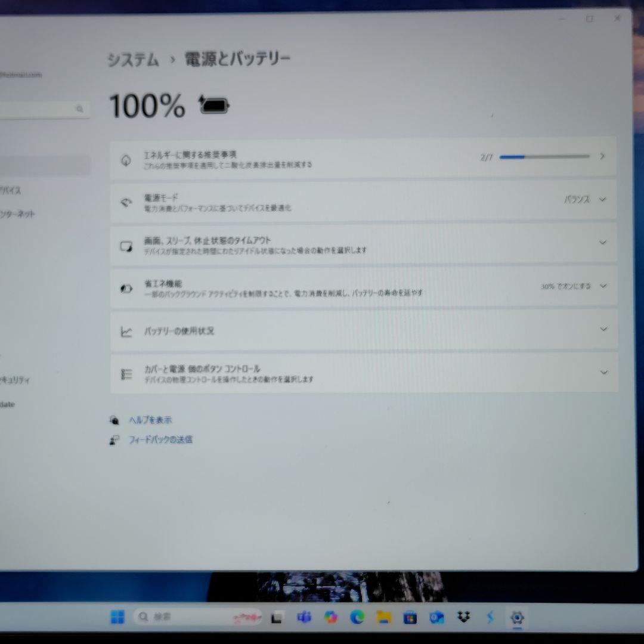Launch Dropbox from the taskbar
The width and height of the screenshot is (644, 644).
pyautogui.click(x=463, y=617)
